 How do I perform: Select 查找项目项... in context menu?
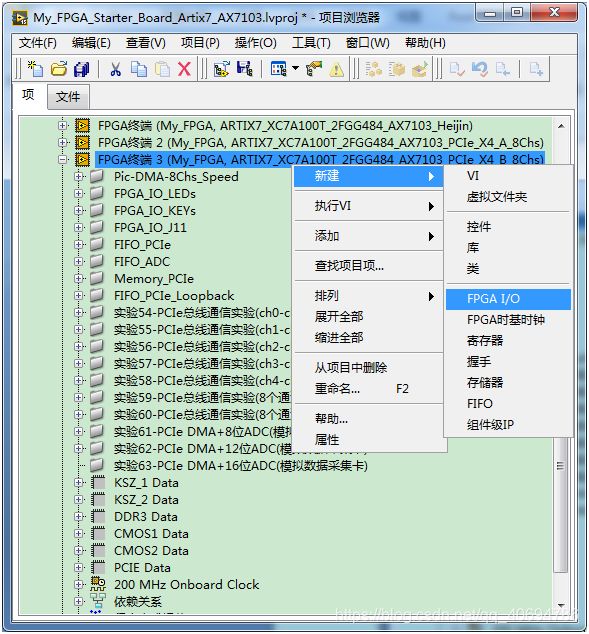[x=369, y=266]
